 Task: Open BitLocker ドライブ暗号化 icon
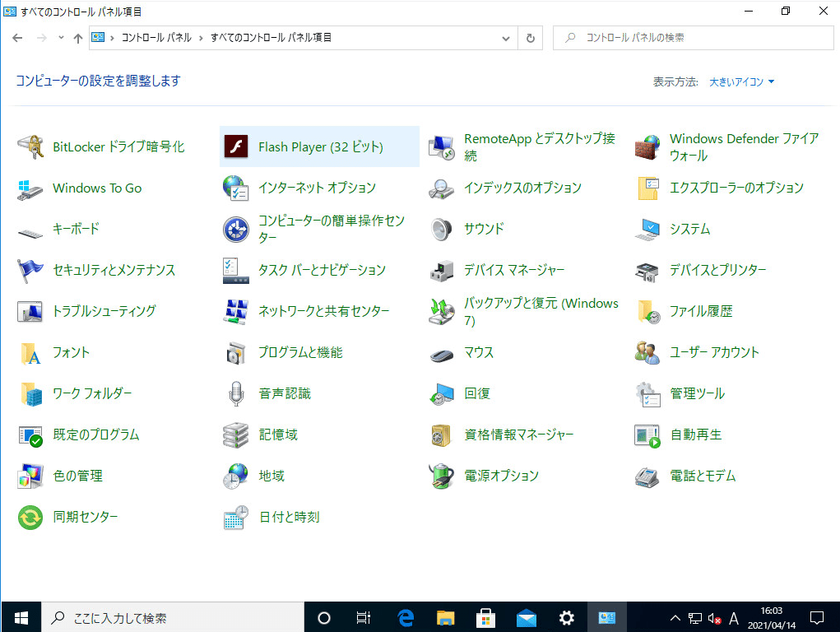click(30, 146)
